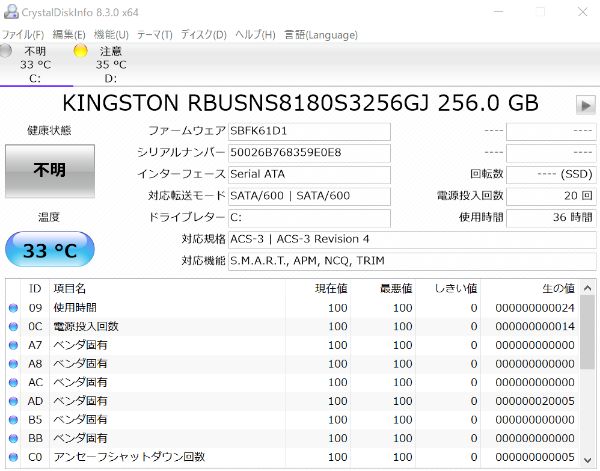The height and width of the screenshot is (471, 600).
Task: Click raw value 000000000014 in row 0C
Action: (x=535, y=327)
